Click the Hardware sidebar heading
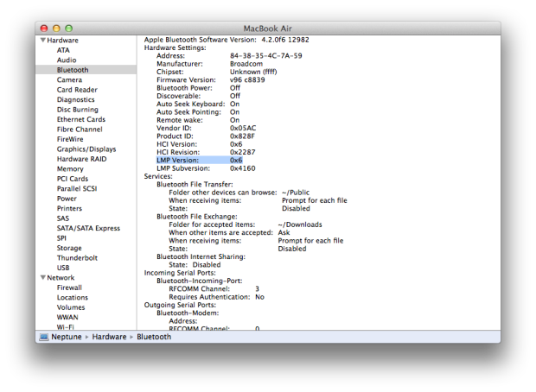The width and height of the screenshot is (536, 392). 62,41
